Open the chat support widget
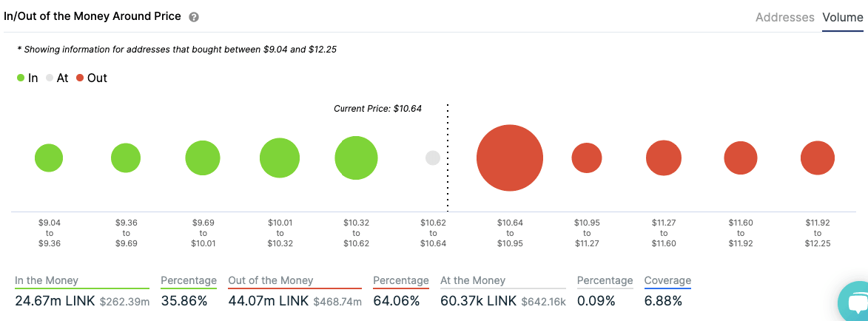 point(855,303)
